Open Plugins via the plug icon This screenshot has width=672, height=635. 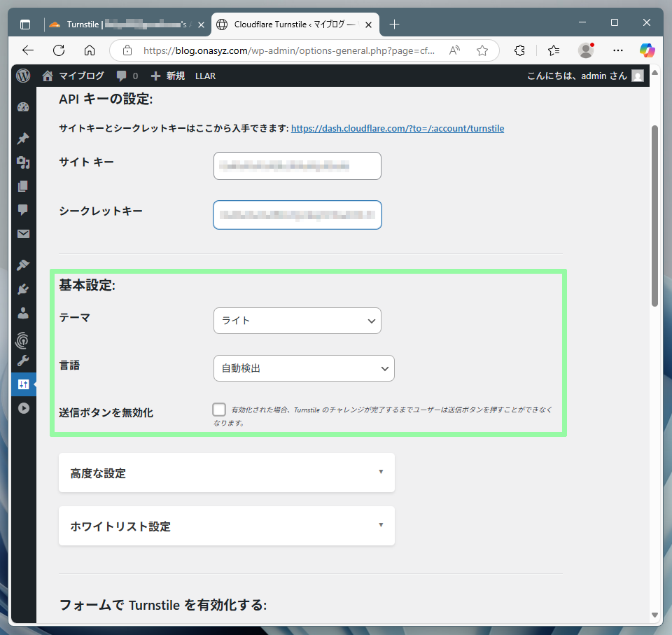coord(23,288)
